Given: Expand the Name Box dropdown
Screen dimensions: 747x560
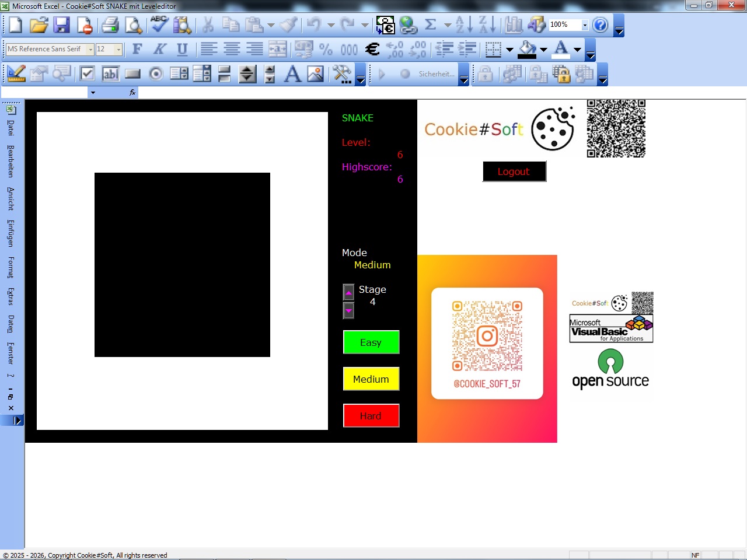Looking at the screenshot, I should 92,92.
